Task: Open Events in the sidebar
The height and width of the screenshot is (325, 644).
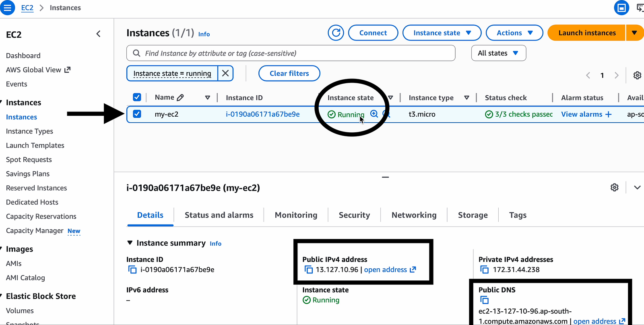Action: tap(17, 84)
